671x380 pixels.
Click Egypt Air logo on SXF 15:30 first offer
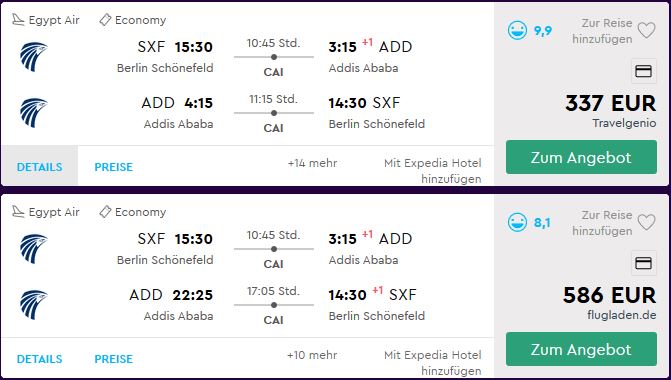tap(33, 56)
